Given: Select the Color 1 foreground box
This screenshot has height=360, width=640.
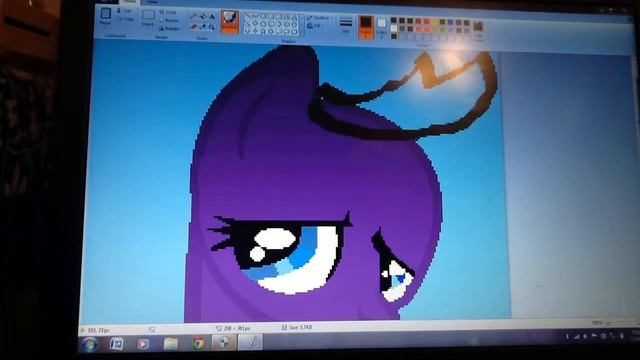Looking at the screenshot, I should 366,27.
